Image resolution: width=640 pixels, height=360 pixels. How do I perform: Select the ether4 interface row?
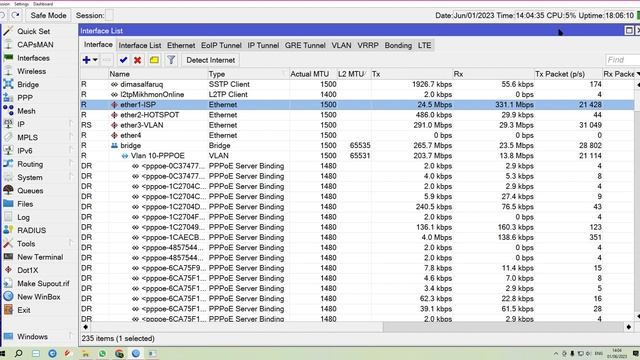click(x=357, y=135)
